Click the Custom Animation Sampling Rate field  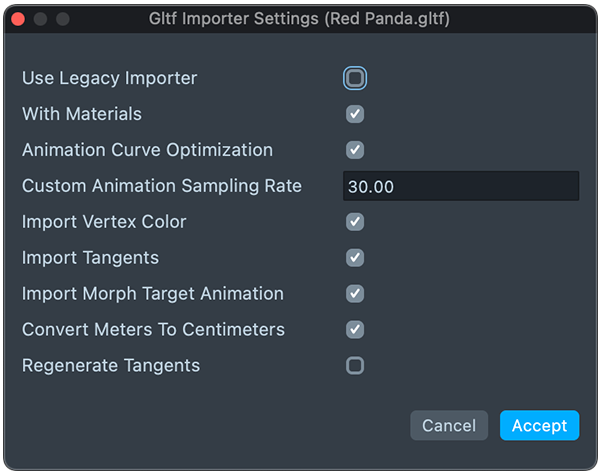(460, 186)
